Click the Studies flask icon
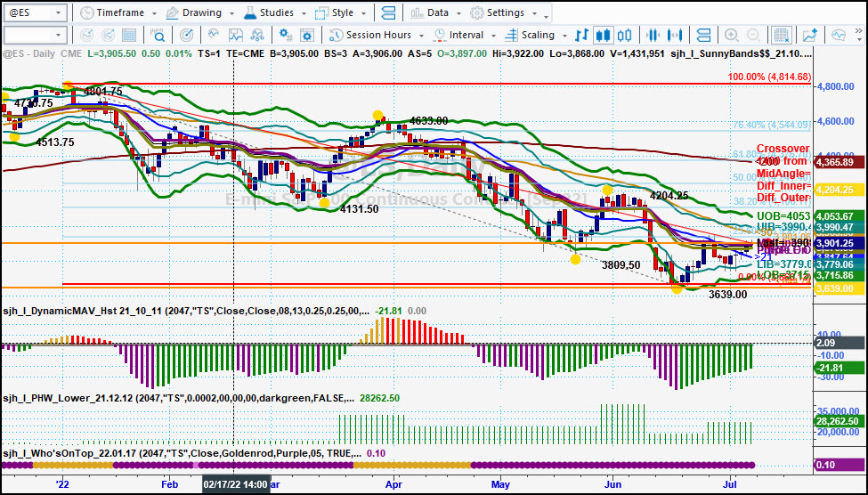The height and width of the screenshot is (495, 868). click(249, 12)
